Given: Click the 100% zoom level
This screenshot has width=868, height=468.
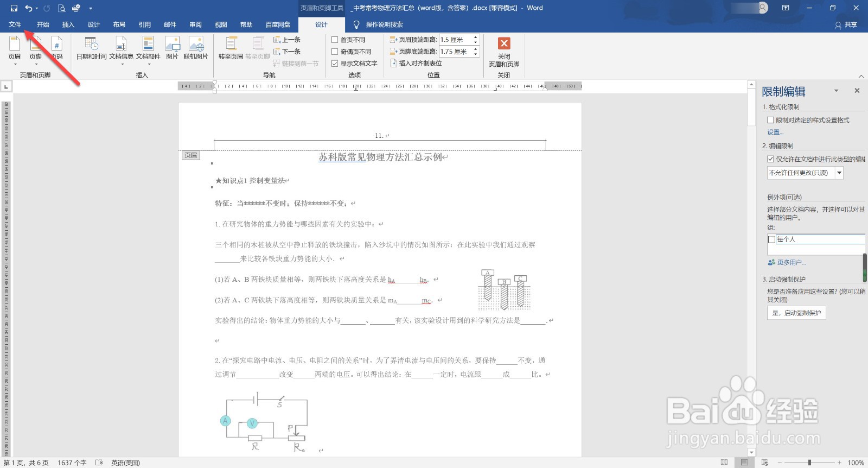Looking at the screenshot, I should tap(856, 463).
